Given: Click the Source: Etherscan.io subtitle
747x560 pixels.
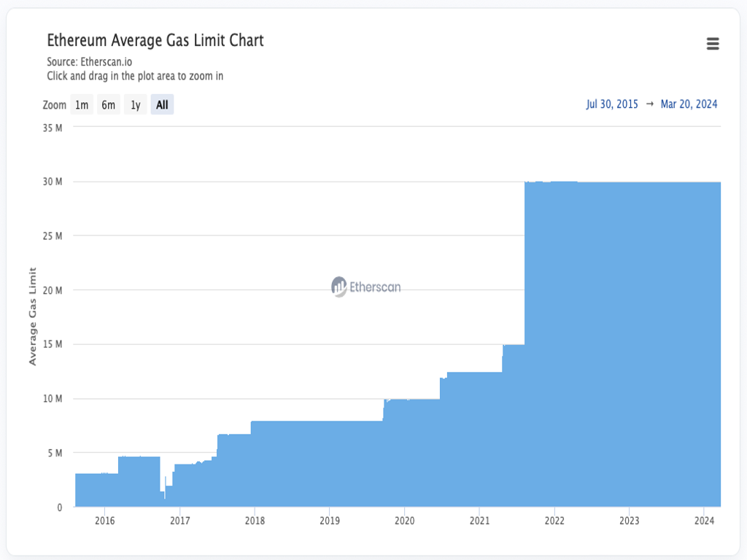Looking at the screenshot, I should [x=90, y=62].
